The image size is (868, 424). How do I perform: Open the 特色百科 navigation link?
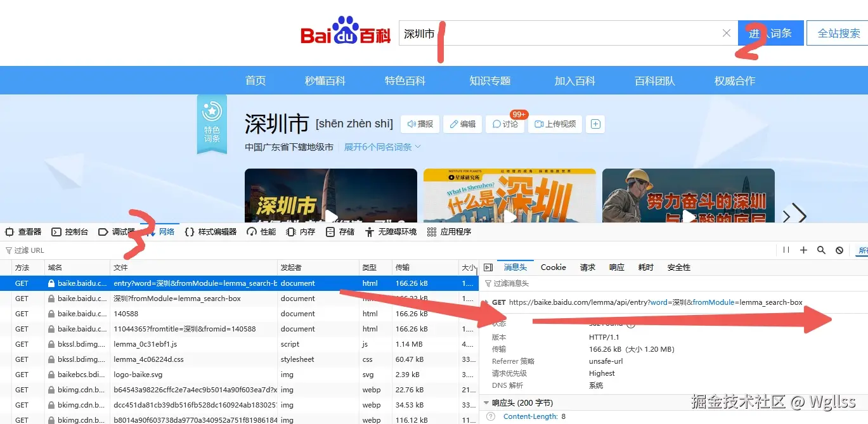coord(405,80)
